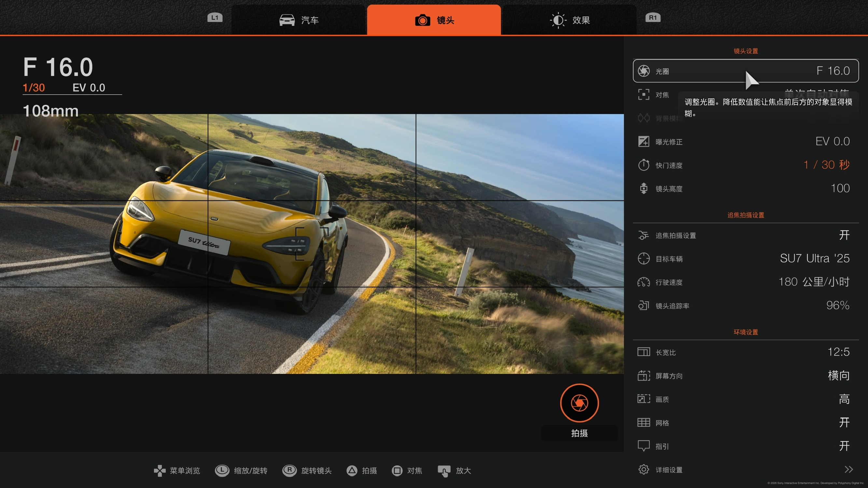Switch to the 汽车 car tab
Image resolution: width=868 pixels, height=488 pixels.
tap(299, 20)
